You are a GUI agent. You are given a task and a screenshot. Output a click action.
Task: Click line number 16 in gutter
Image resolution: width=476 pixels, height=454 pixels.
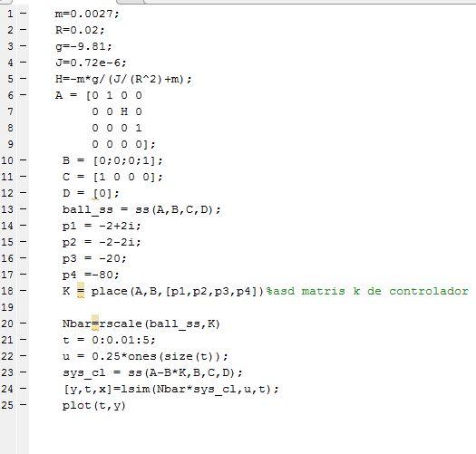point(7,258)
